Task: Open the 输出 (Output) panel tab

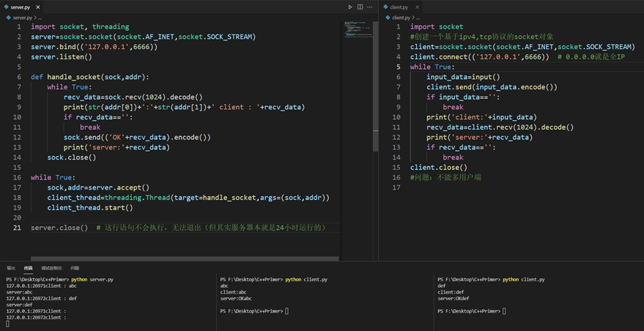Action: (11, 268)
